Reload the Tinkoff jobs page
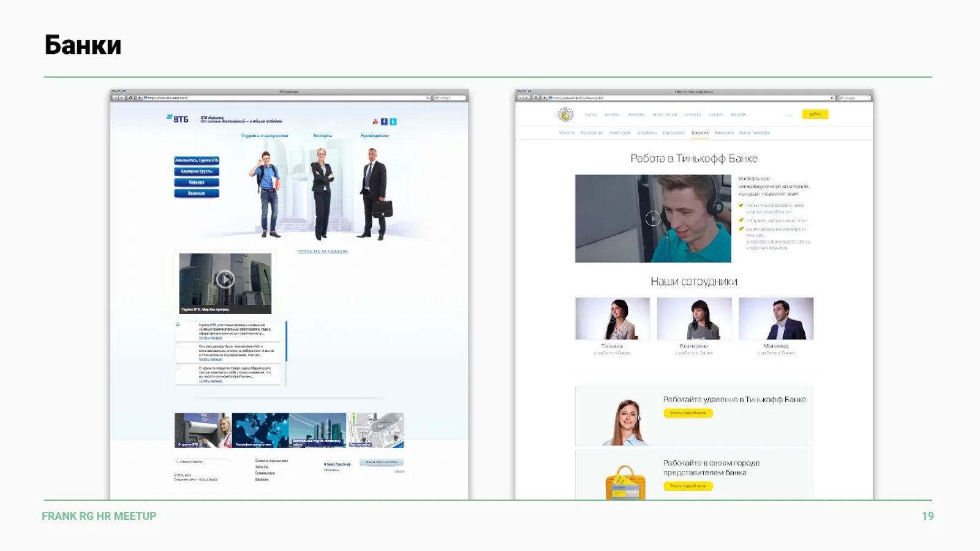Screen dimensions: 980x551 [832, 98]
